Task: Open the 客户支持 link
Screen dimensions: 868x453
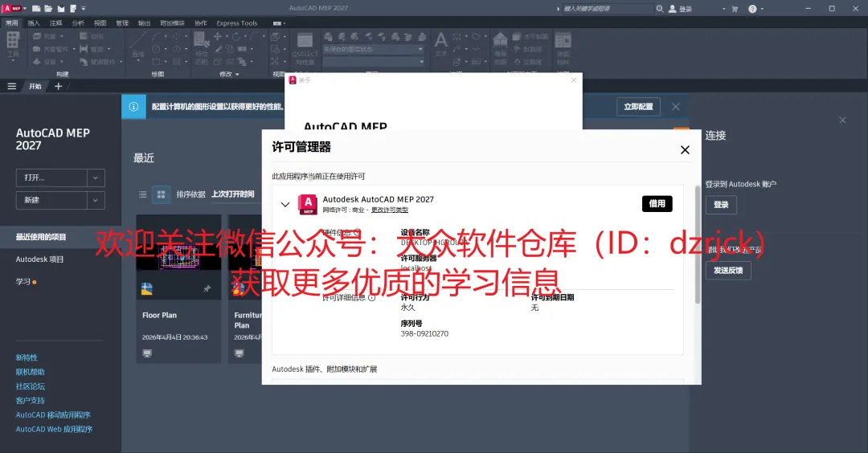Action: pyautogui.click(x=30, y=401)
